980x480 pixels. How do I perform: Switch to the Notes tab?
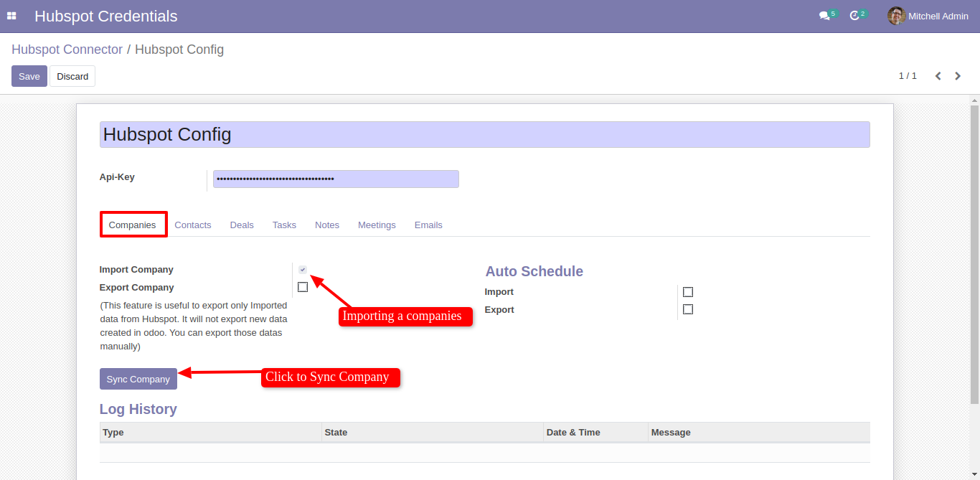tap(327, 225)
